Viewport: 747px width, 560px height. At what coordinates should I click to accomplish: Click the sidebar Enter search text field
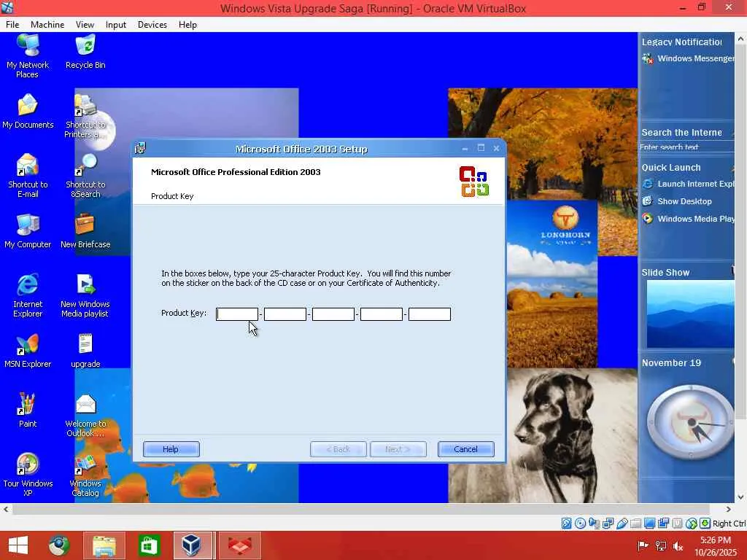686,147
